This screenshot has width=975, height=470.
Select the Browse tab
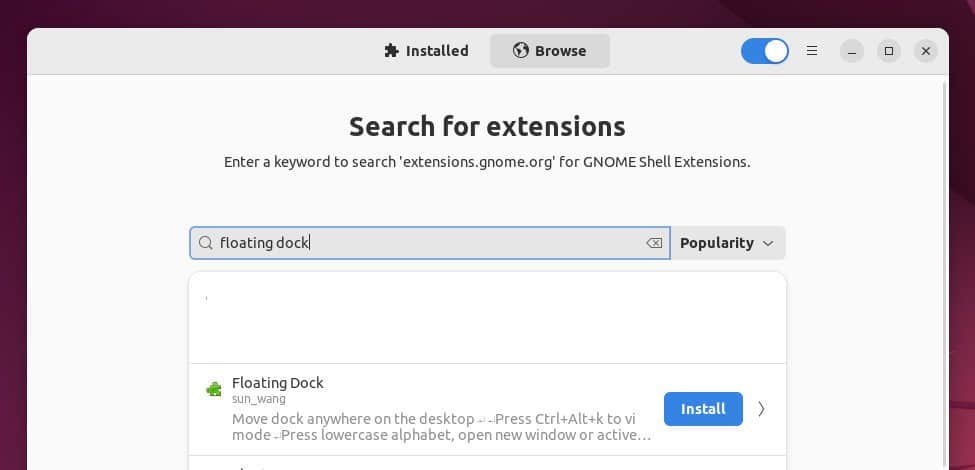click(x=549, y=51)
